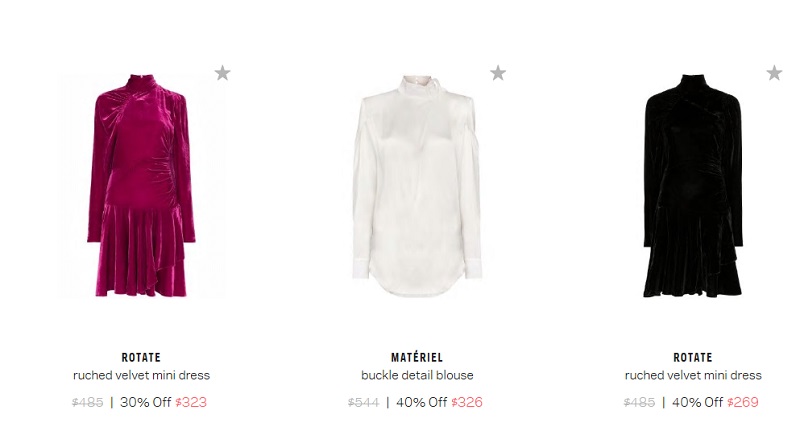Click the crossed-out $544 original price
The height and width of the screenshot is (439, 800).
tap(364, 402)
